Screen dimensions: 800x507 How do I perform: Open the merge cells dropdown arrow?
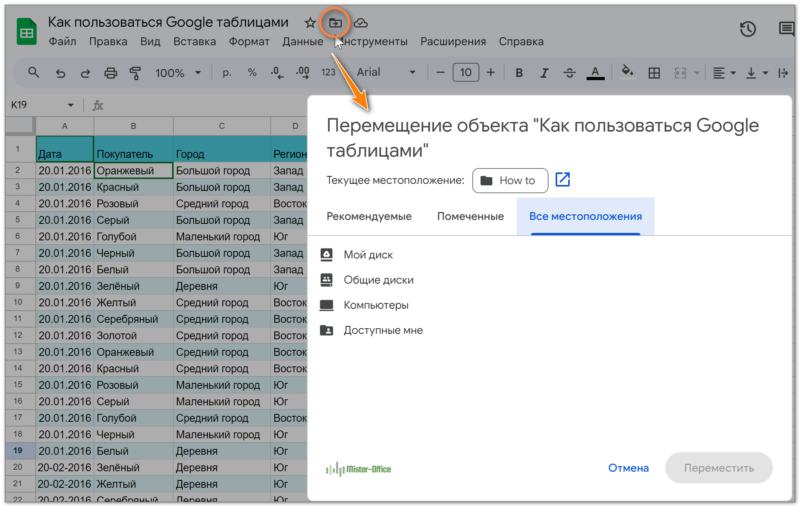click(696, 73)
